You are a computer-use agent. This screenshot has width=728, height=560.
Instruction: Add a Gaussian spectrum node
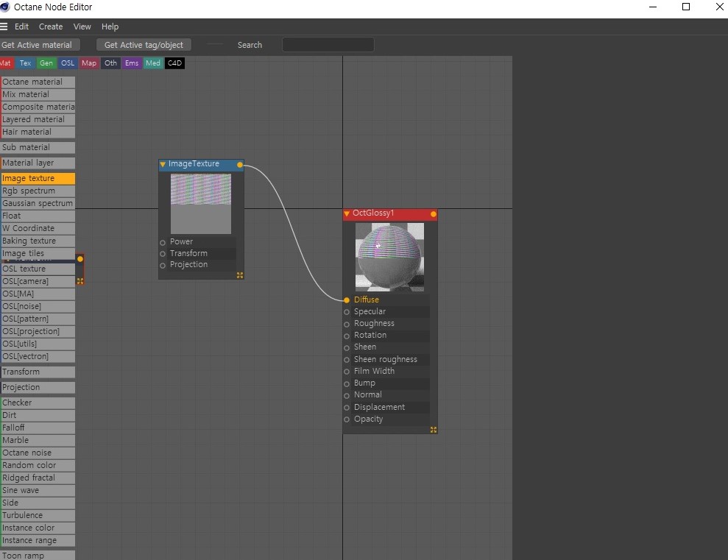[x=38, y=204]
